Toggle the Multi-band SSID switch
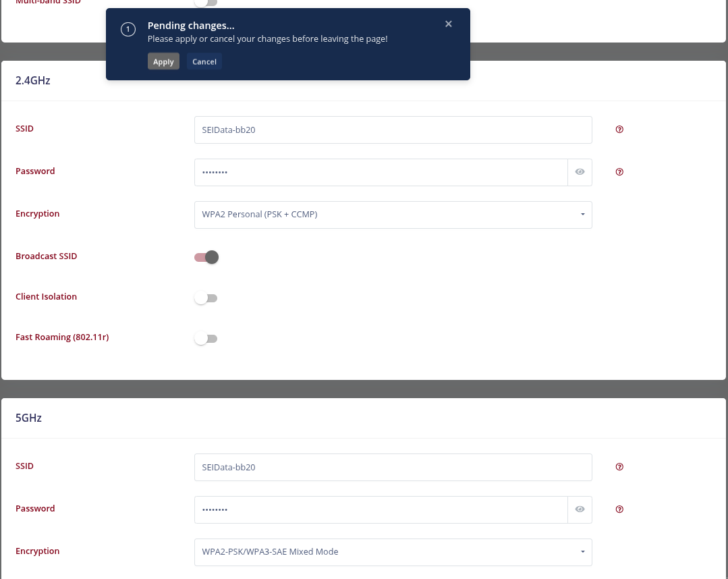This screenshot has width=728, height=579. coord(206,2)
